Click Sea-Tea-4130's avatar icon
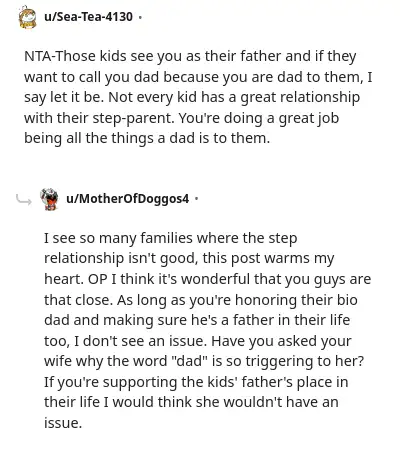The image size is (400, 458). click(27, 17)
